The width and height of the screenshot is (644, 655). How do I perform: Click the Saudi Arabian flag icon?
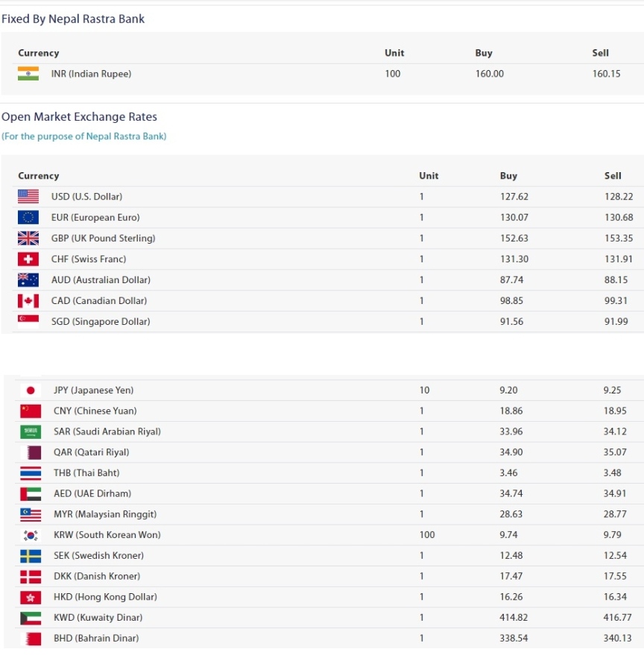[x=31, y=431]
